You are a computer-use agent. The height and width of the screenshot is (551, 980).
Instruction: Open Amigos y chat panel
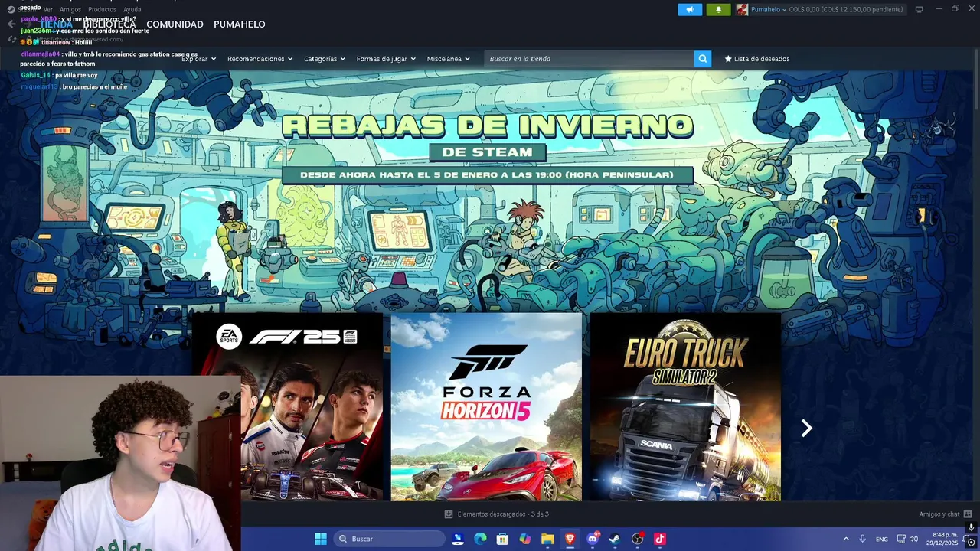point(946,514)
